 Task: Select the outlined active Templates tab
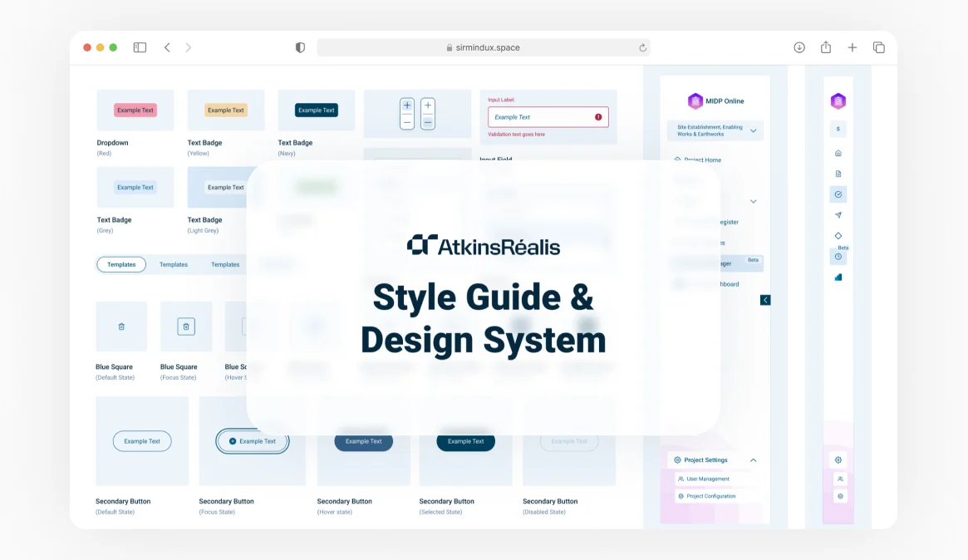pos(121,264)
